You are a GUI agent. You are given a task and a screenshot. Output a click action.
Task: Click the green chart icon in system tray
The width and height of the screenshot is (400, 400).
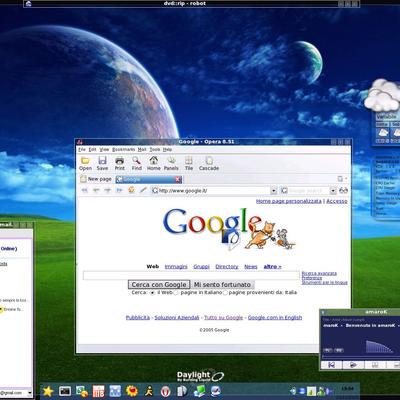311,391
